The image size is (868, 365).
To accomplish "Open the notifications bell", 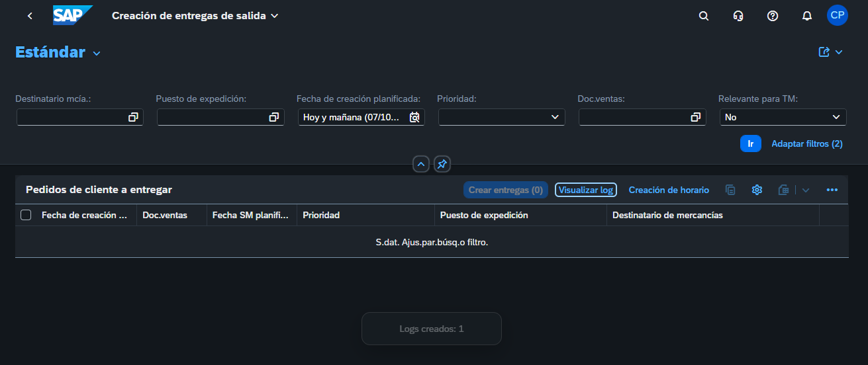I will point(806,16).
